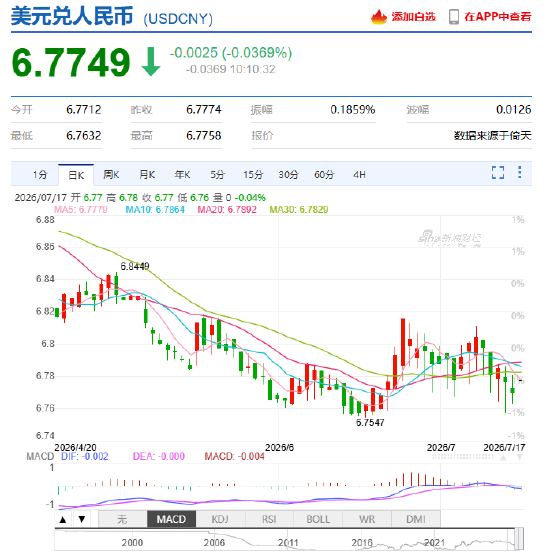Screen dimensions: 550x555
Task: Switch to the 1分 minute chart tab
Action: [x=40, y=174]
